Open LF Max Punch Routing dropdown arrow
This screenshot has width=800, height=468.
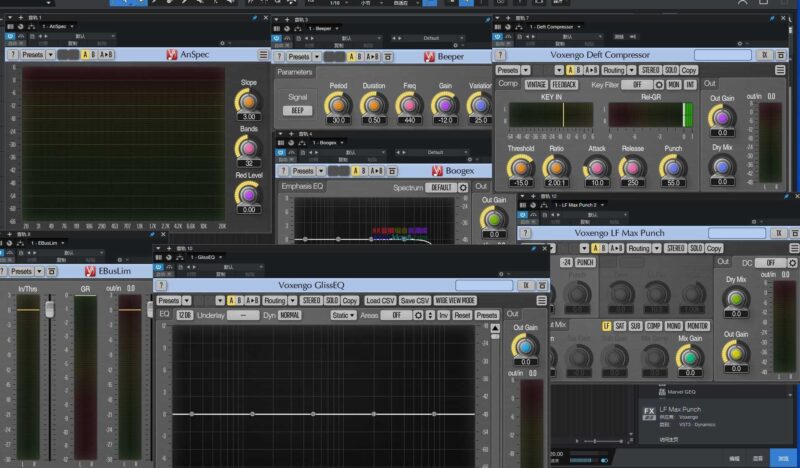tap(657, 249)
